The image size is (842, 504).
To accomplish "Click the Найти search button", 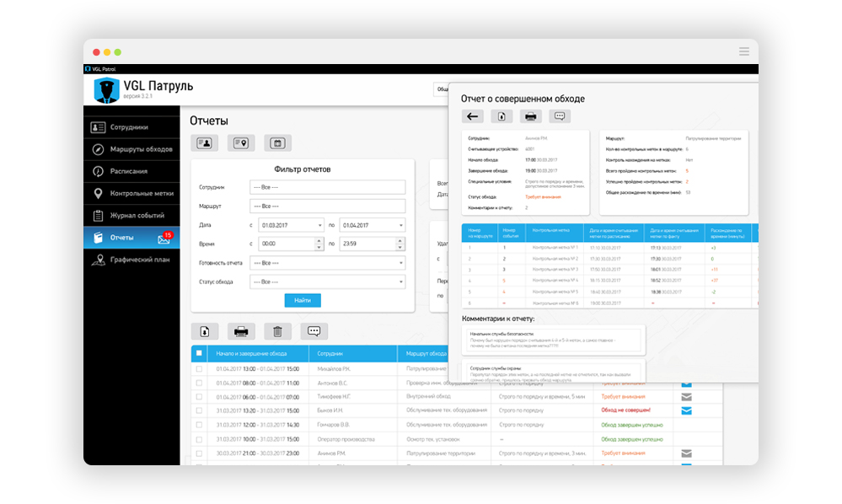I will tap(303, 301).
